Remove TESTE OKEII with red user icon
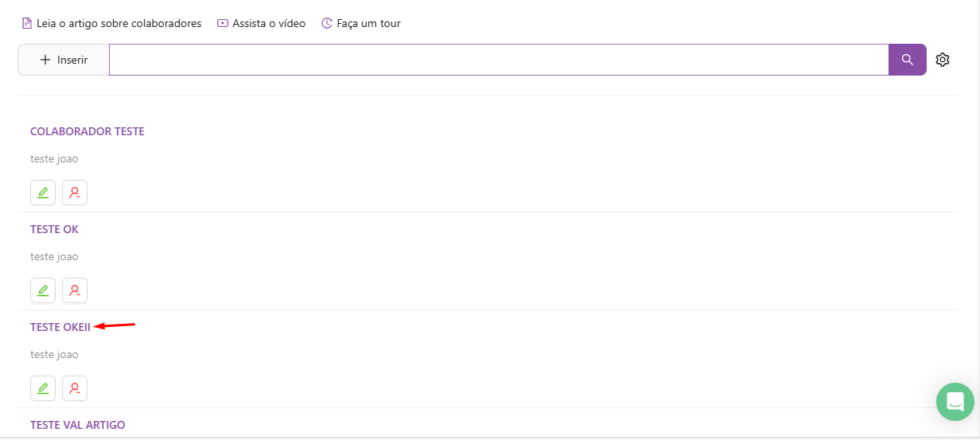This screenshot has height=440, width=980. (x=75, y=388)
